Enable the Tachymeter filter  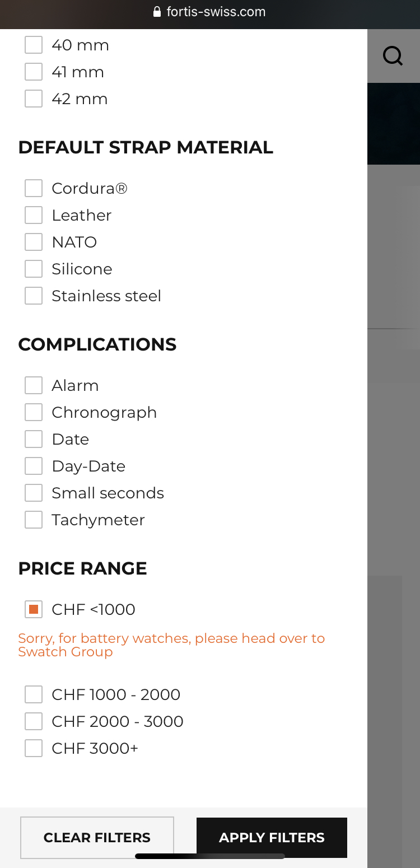pos(34,520)
